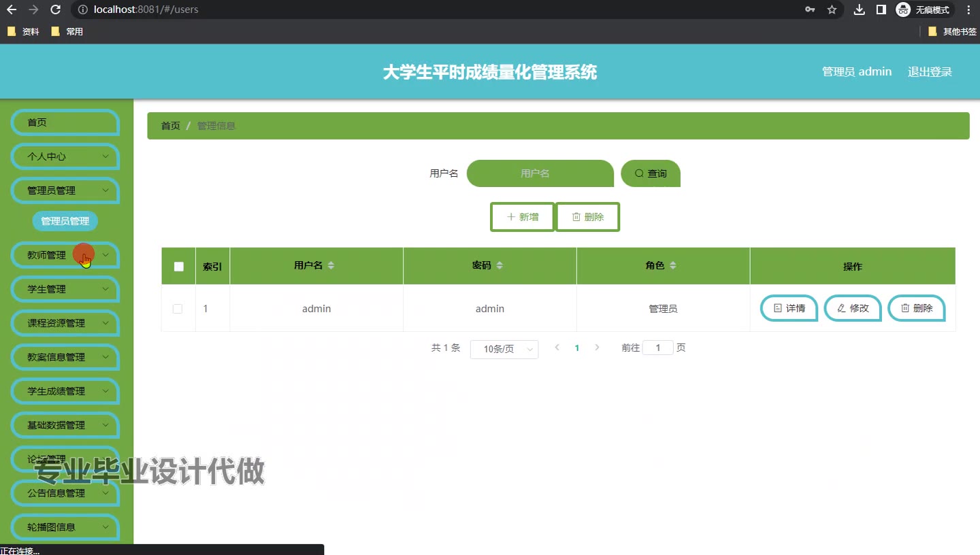
Task: Open the 10条/页 page size dropdown
Action: 504,349
